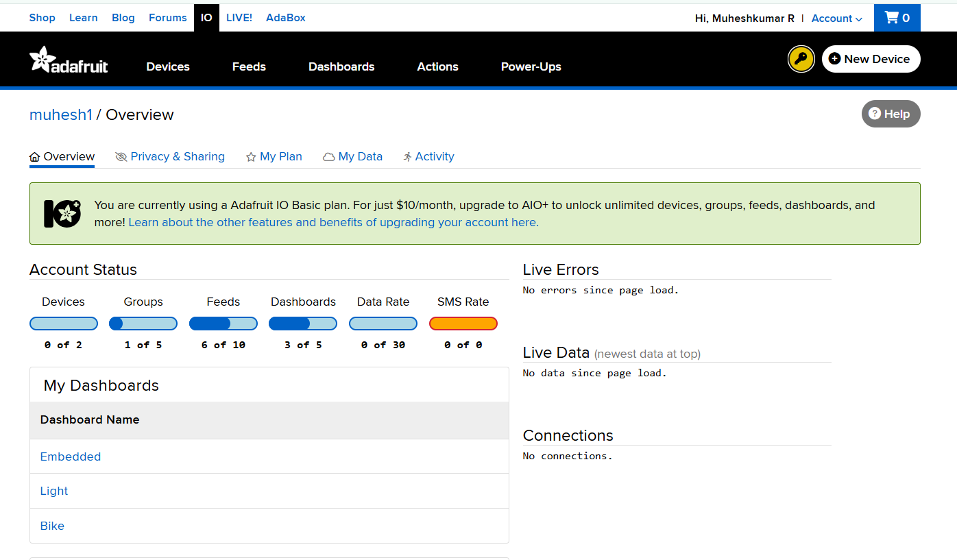Open the Light dashboard
The height and width of the screenshot is (560, 957).
coord(54,491)
